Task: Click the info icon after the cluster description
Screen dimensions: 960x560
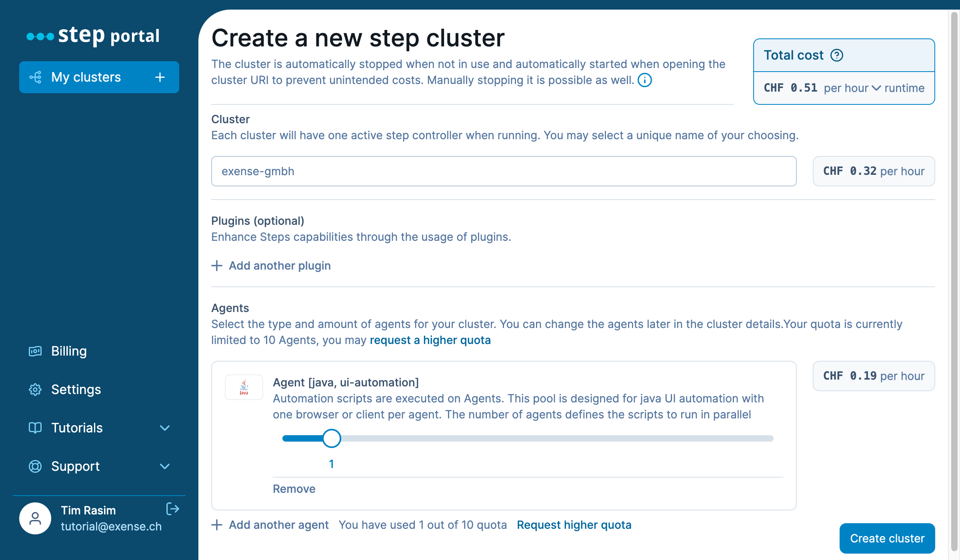Action: pos(645,80)
